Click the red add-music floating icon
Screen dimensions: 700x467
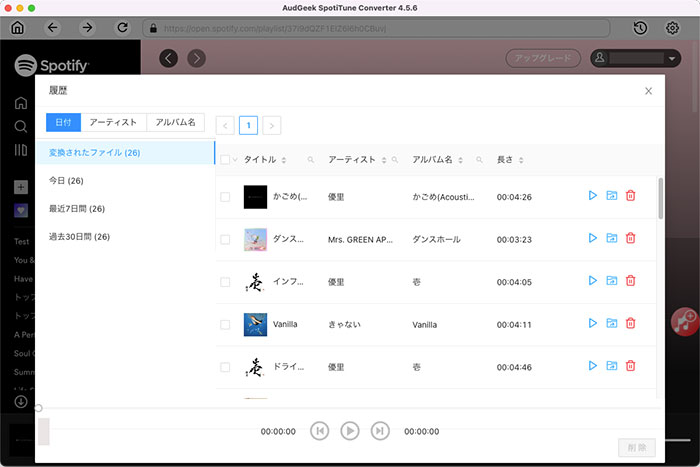[x=685, y=321]
